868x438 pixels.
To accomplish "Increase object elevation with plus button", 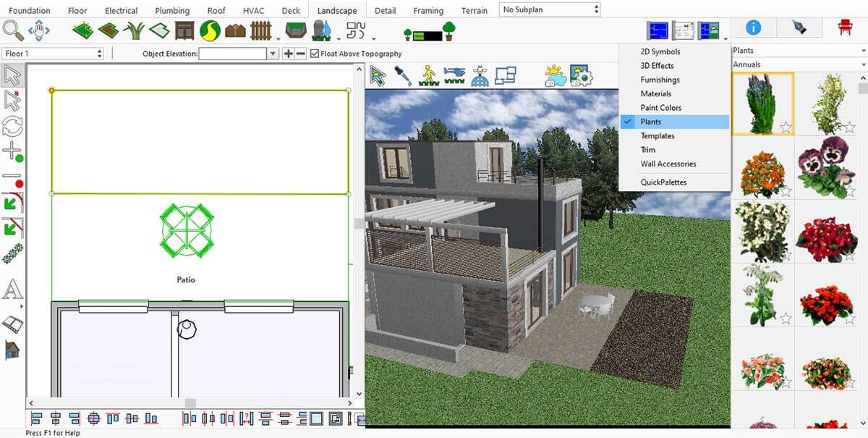I will click(x=288, y=54).
